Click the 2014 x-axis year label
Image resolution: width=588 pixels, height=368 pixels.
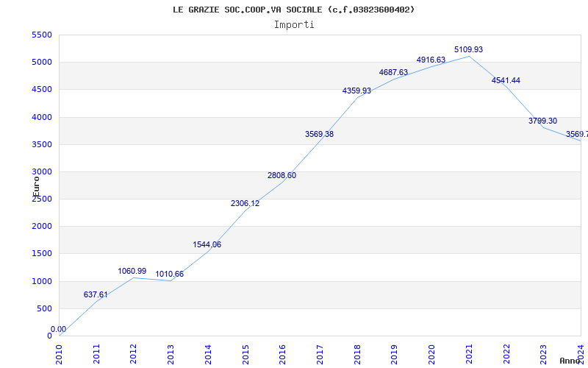[x=208, y=354]
